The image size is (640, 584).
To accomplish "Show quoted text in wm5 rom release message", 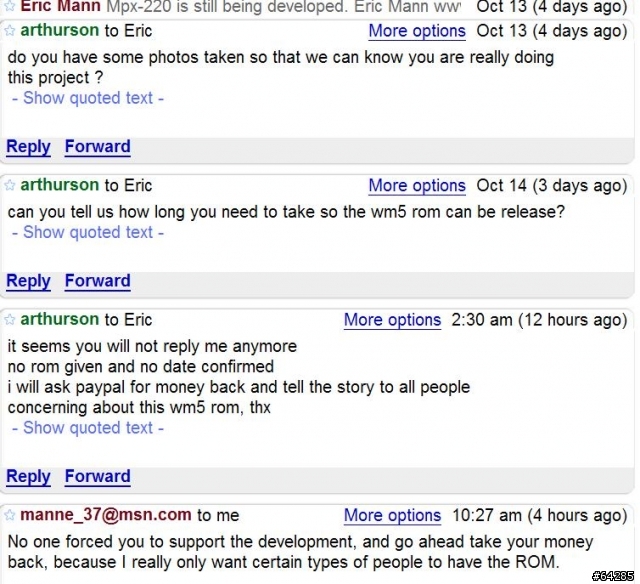I will click(88, 232).
